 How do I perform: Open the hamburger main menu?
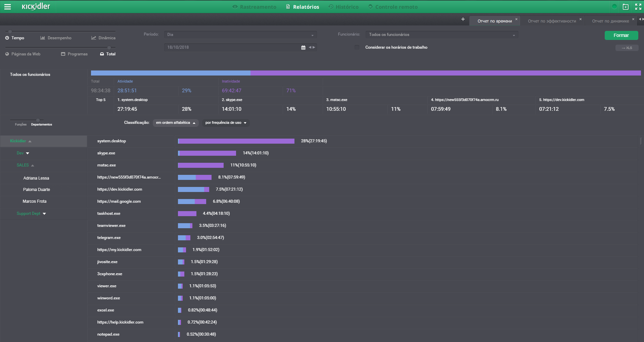point(7,7)
